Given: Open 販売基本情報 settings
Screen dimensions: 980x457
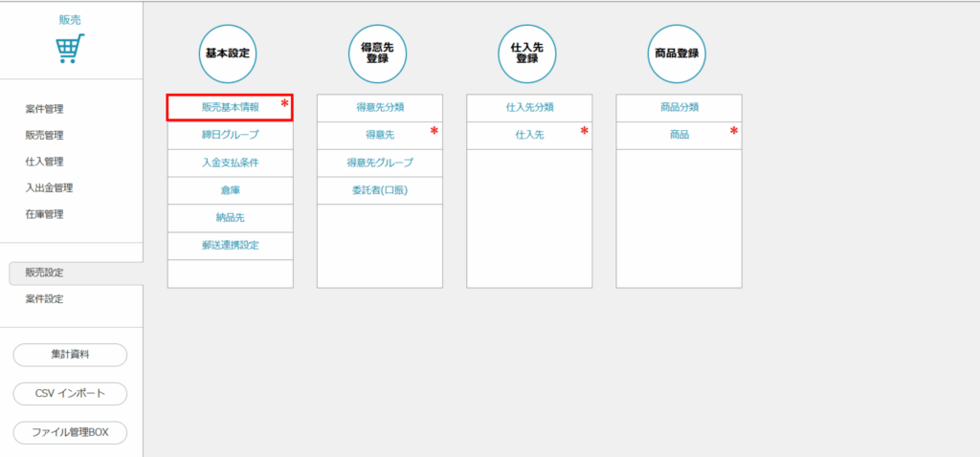Looking at the screenshot, I should tap(230, 108).
